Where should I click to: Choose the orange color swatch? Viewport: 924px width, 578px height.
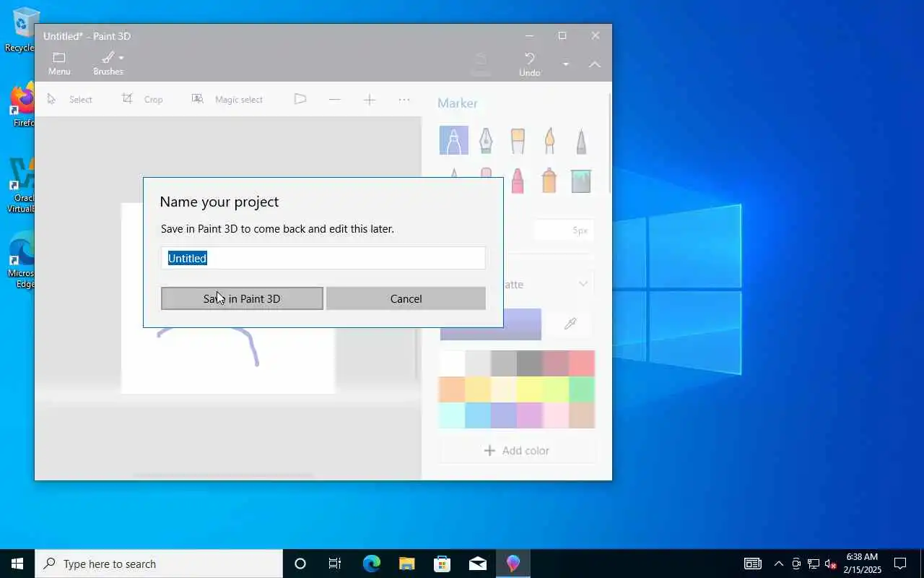pyautogui.click(x=453, y=389)
